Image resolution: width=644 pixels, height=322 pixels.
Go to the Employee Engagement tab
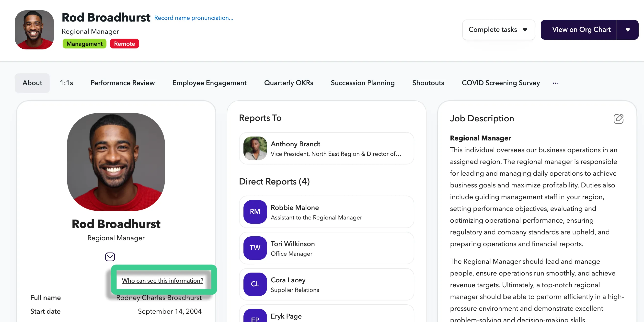pos(209,83)
